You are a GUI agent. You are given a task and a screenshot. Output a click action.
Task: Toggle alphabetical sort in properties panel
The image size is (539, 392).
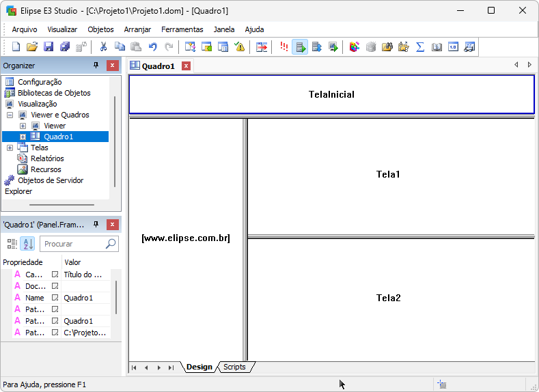[27, 244]
